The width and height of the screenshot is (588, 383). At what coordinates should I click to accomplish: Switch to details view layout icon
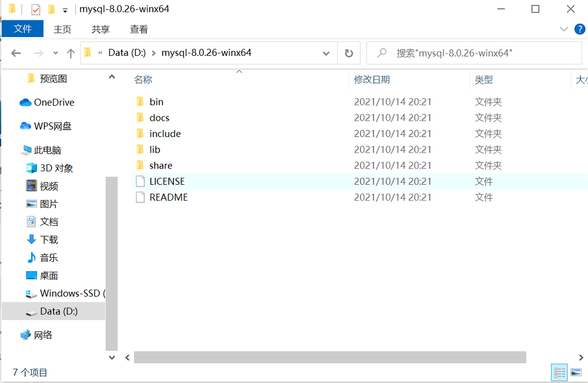pyautogui.click(x=559, y=372)
